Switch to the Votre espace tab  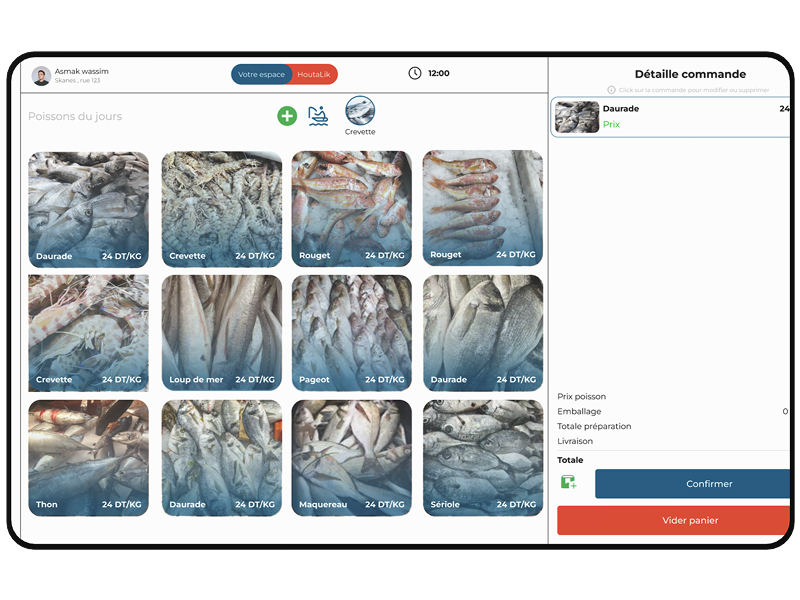click(x=262, y=75)
